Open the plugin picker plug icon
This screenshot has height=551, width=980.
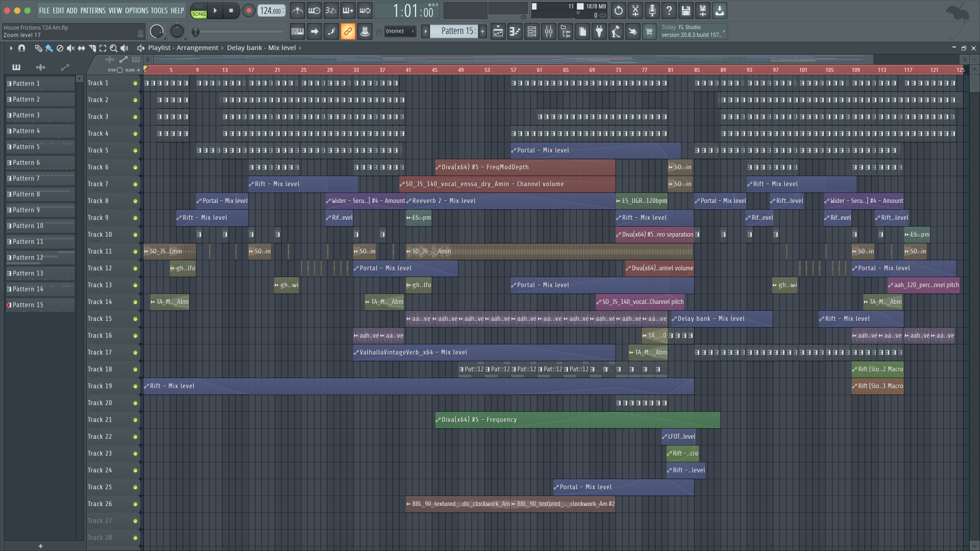[x=599, y=32]
